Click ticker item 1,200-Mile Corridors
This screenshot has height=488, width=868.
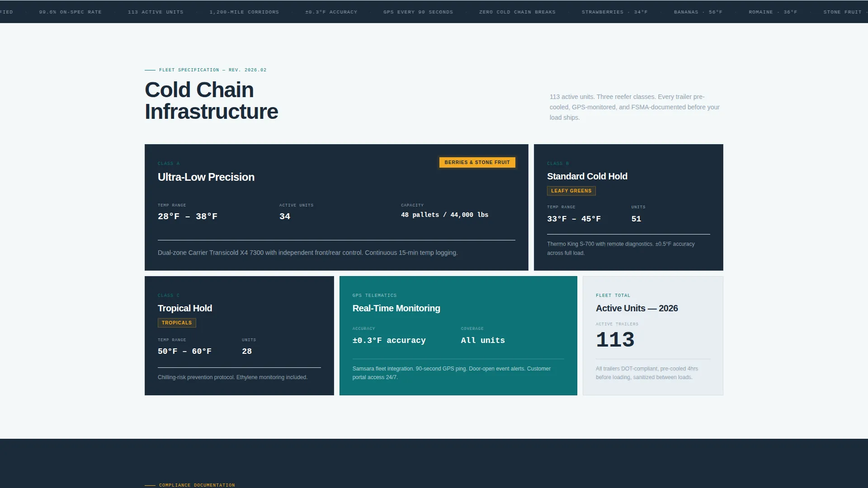point(244,12)
